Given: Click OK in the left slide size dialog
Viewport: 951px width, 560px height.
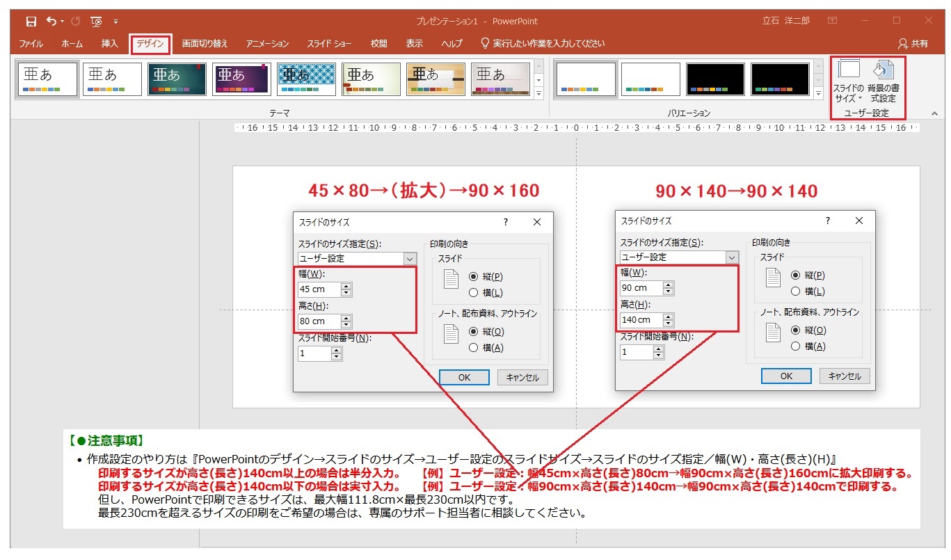Looking at the screenshot, I should click(x=464, y=377).
